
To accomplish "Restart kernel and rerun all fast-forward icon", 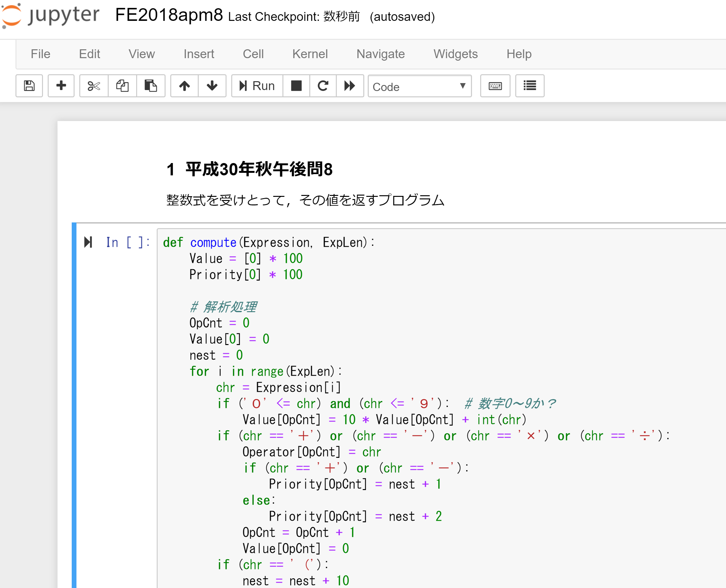I will point(350,86).
